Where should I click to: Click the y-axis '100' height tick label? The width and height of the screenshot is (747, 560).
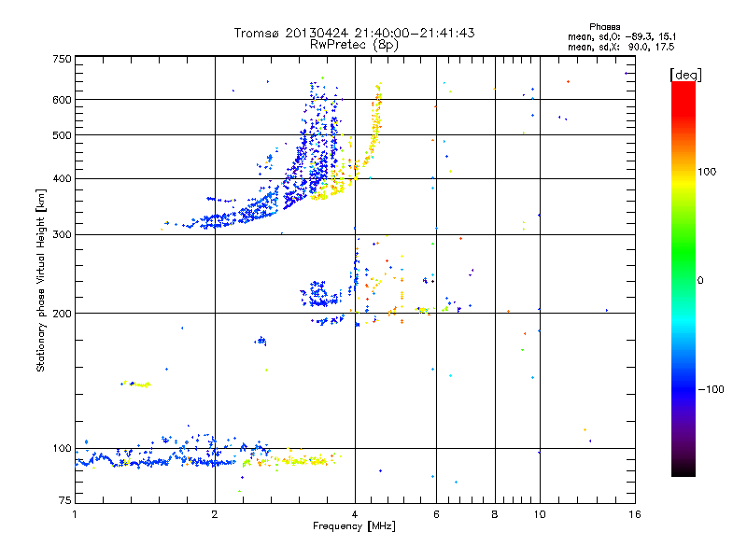(63, 448)
